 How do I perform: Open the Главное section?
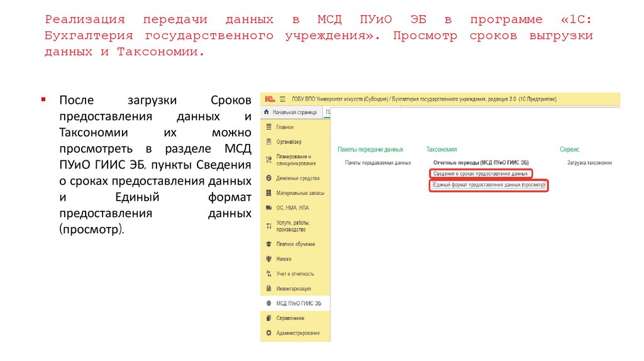tap(285, 127)
